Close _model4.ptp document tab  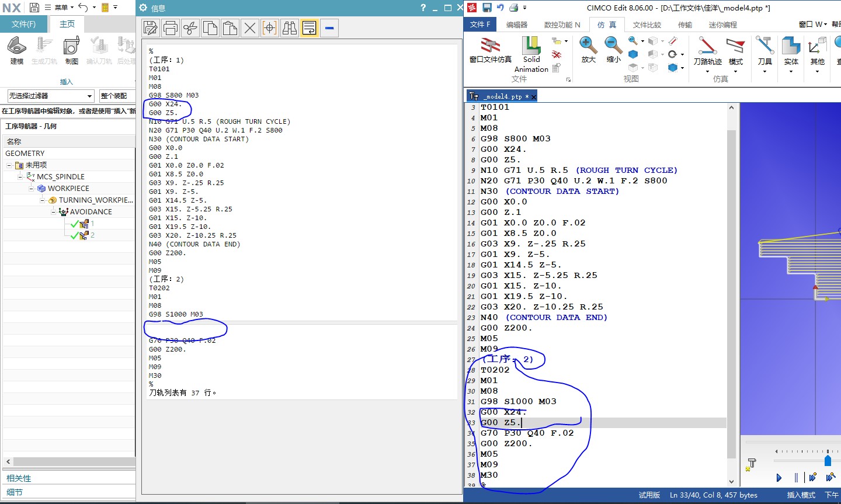533,97
